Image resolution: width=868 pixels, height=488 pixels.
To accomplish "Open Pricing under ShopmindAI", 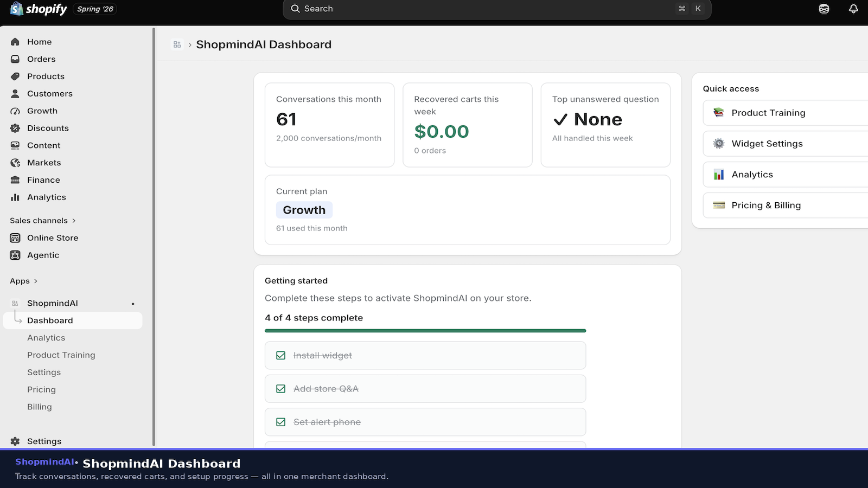I will 41,390.
